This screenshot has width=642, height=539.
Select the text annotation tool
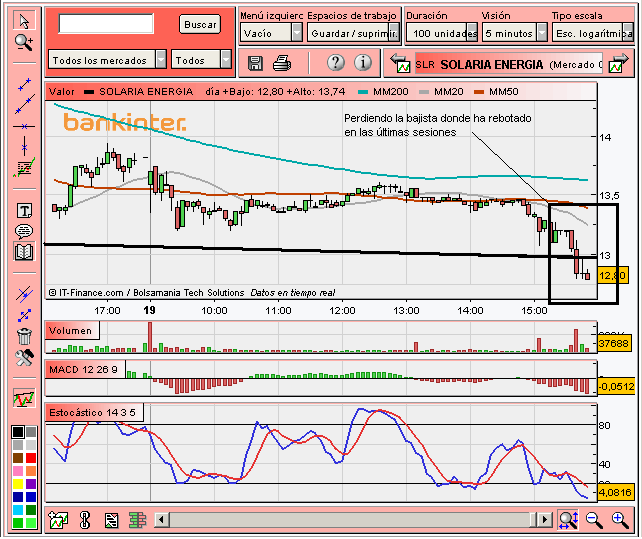pyautogui.click(x=24, y=211)
